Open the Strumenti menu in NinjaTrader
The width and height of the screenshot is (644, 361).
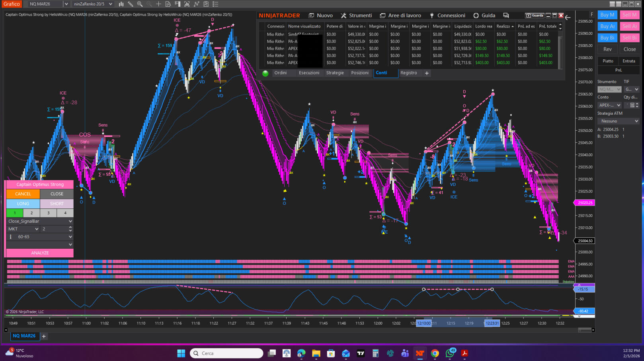[356, 16]
